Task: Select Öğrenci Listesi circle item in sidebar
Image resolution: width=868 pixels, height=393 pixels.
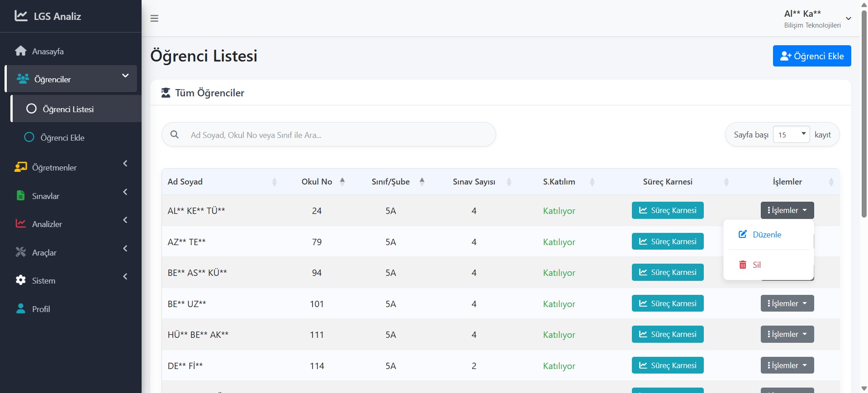Action: pyautogui.click(x=68, y=109)
